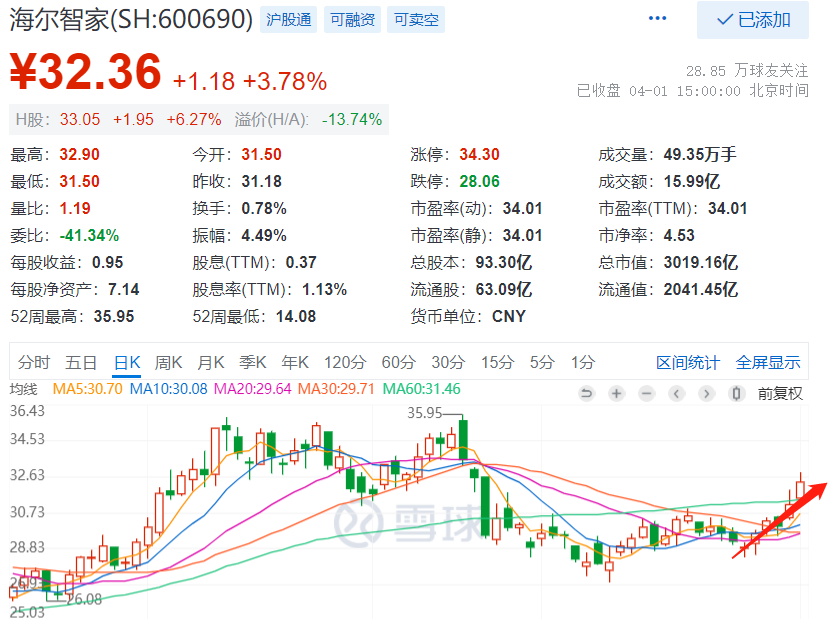
Task: Click the MA20:29.64 indicator label
Action: click(253, 389)
